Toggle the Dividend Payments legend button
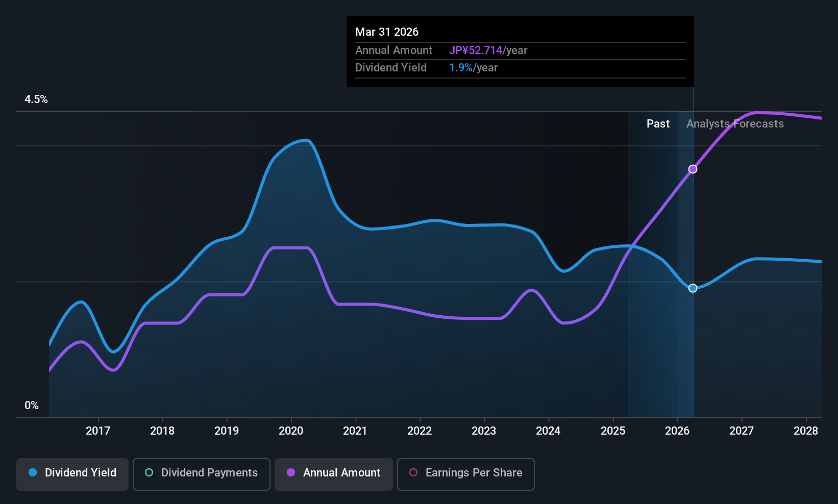The width and height of the screenshot is (838, 504). click(202, 474)
